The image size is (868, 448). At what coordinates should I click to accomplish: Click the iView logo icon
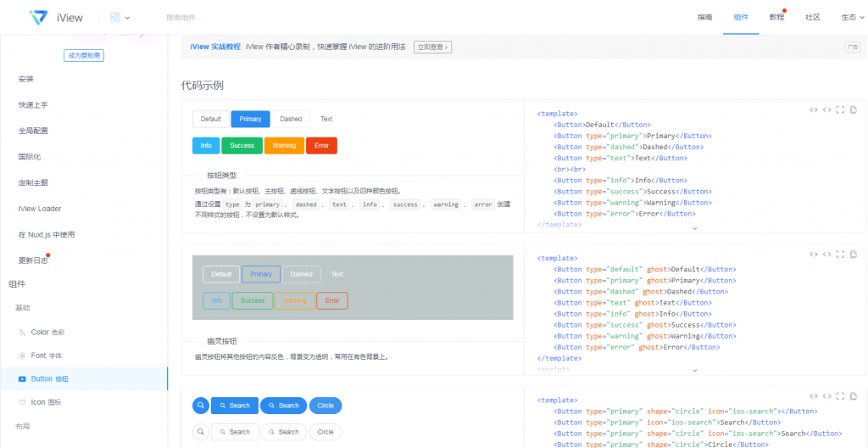click(38, 17)
